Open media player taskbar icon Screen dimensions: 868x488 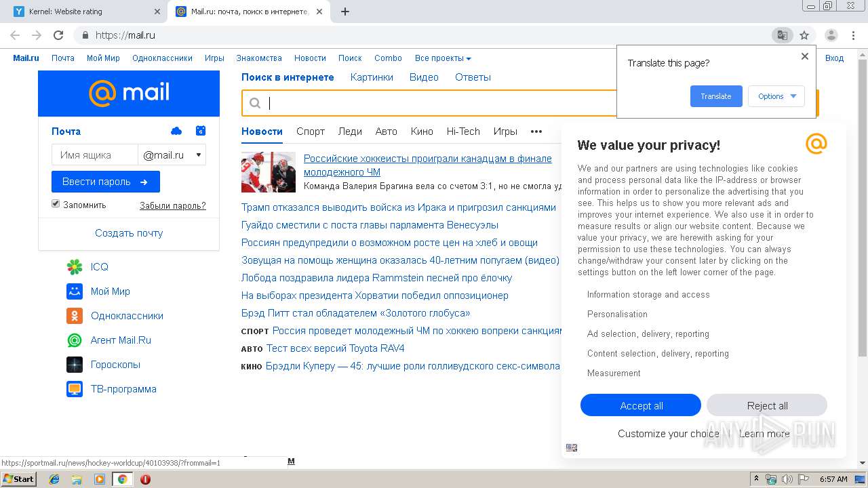[100, 479]
